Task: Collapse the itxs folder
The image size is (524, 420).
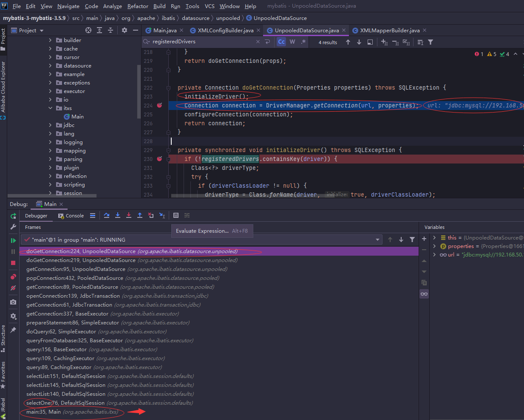Action: pos(50,108)
